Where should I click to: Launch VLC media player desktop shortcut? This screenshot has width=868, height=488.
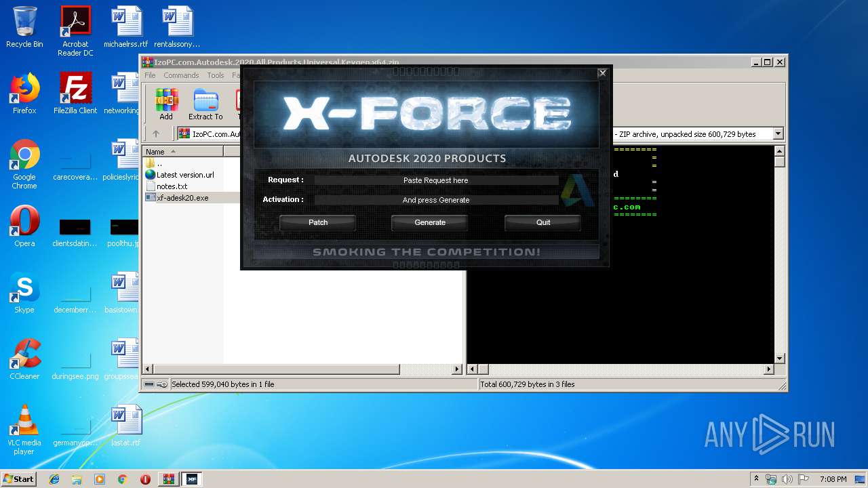24,430
